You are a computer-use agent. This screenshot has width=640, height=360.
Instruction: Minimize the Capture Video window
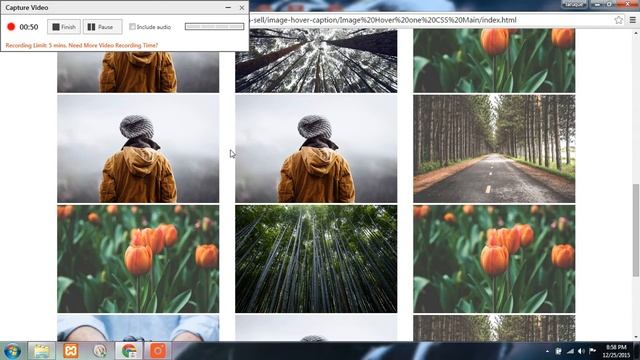228,7
